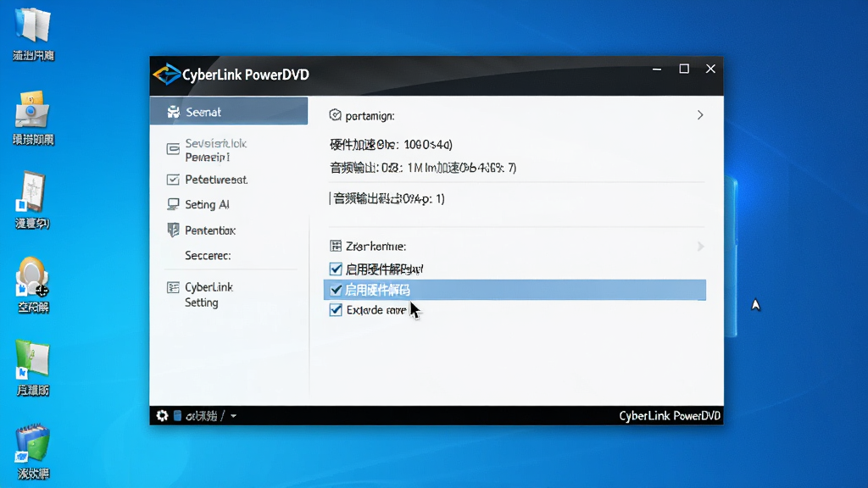
Task: Toggle the highlighted 启用硬件解码 checkbox
Action: (x=336, y=290)
